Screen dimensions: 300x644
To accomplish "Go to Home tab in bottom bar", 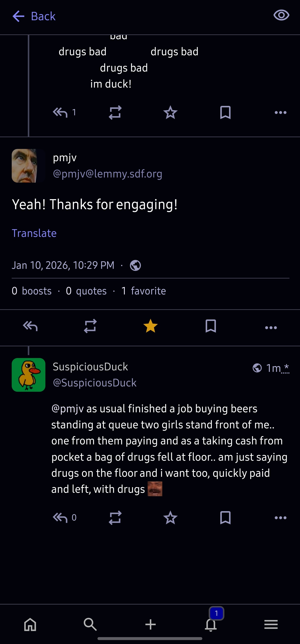I will click(30, 624).
